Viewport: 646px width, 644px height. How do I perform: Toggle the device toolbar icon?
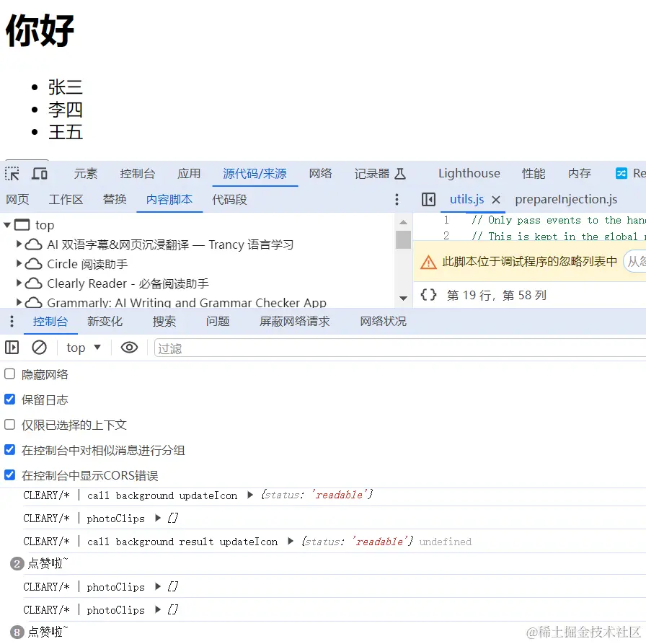pos(40,174)
